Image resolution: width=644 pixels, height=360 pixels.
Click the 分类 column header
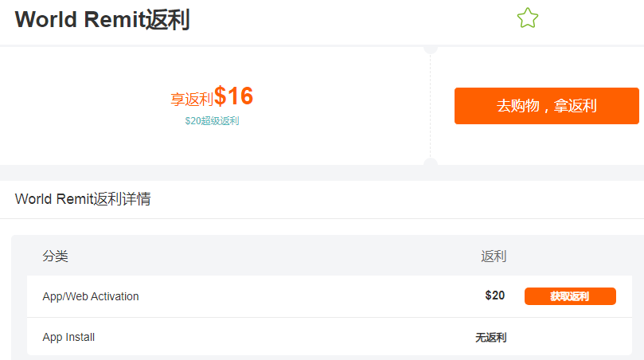[x=56, y=256]
